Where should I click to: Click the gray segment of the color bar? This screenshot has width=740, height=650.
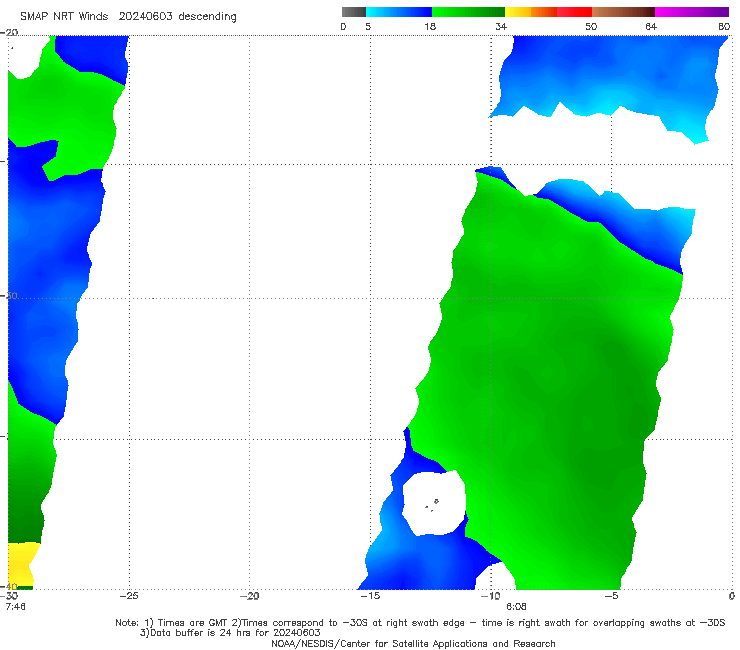354,12
